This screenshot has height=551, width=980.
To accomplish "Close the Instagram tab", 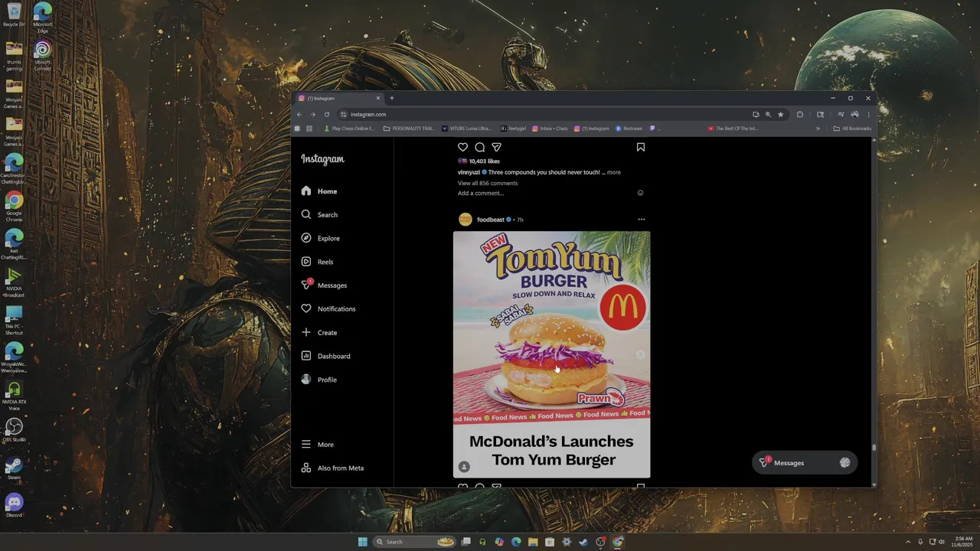I will 377,98.
